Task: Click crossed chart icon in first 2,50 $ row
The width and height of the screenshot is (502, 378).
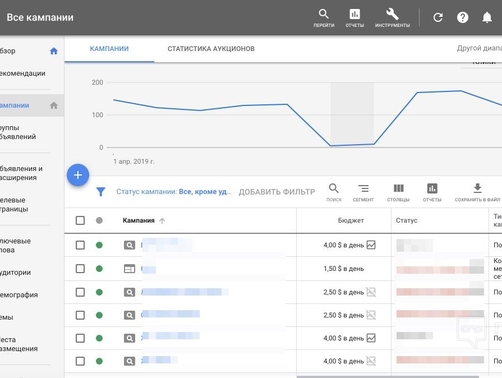Action: tap(371, 292)
